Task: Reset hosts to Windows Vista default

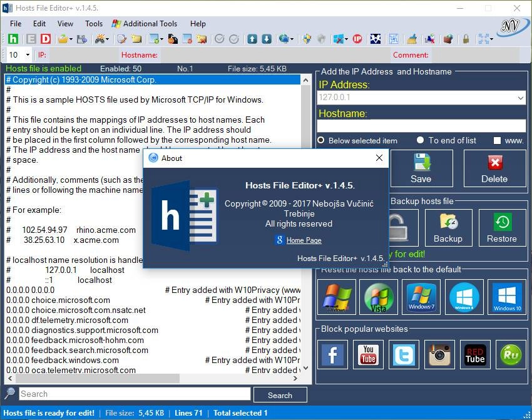Action: click(379, 297)
